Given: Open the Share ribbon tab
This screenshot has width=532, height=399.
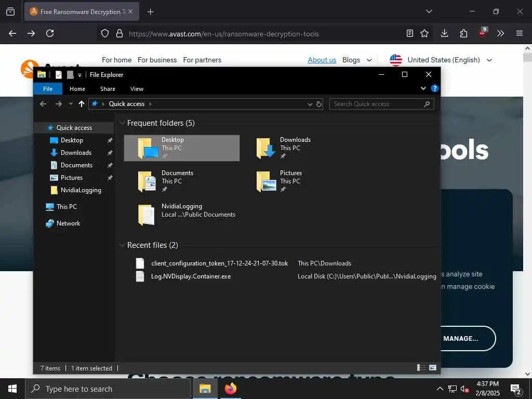Looking at the screenshot, I should pos(108,89).
